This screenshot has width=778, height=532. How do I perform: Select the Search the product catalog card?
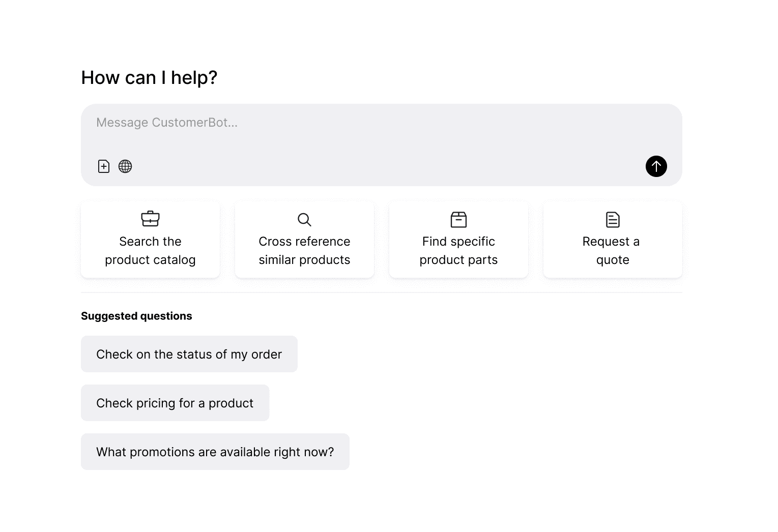point(150,240)
